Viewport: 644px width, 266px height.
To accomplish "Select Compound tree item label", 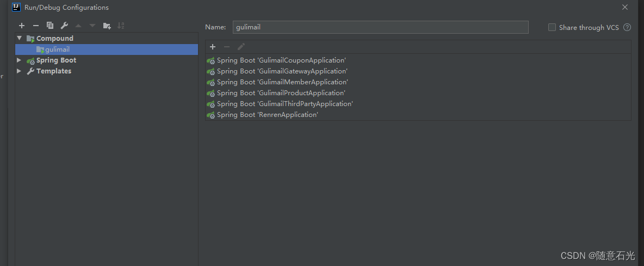I will [54, 38].
